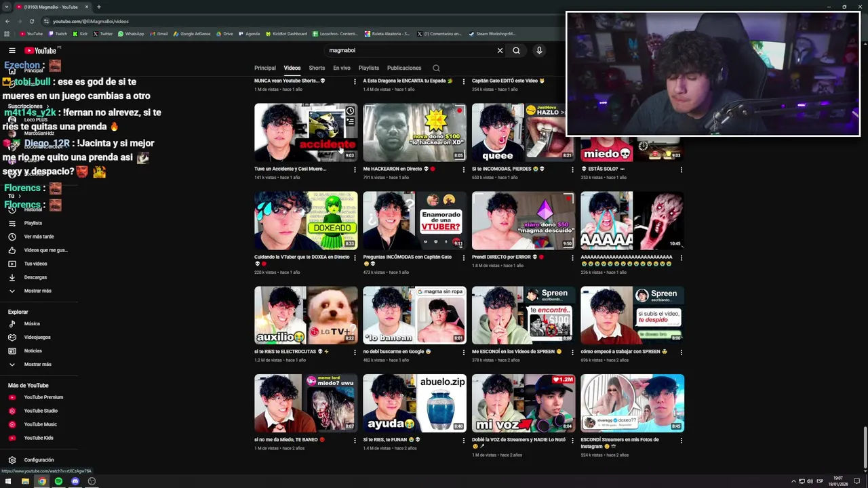
Task: Open the Publicaciones channel tab
Action: [404, 68]
